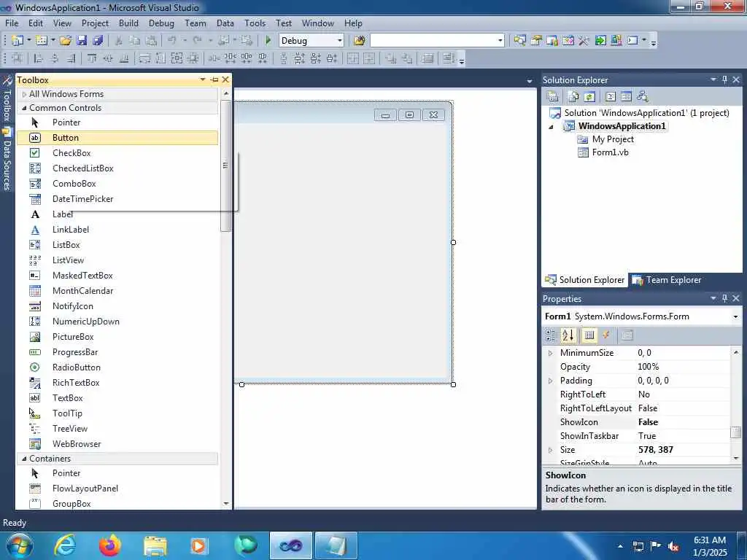
Task: Open the Data Sources side tab
Action: click(7, 160)
